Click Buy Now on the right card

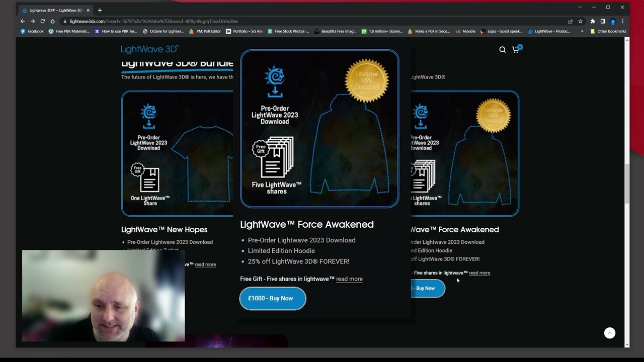tap(428, 289)
